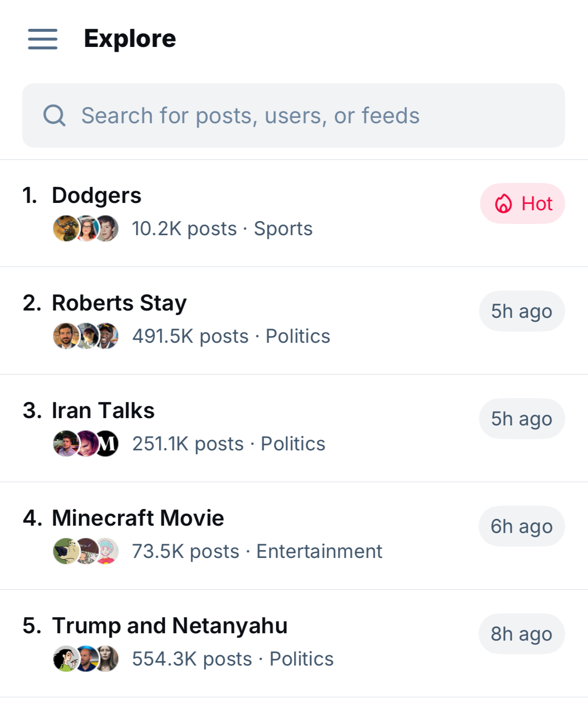The width and height of the screenshot is (588, 712).
Task: Click the 5h ago badge on Iran Talks
Action: tap(521, 419)
